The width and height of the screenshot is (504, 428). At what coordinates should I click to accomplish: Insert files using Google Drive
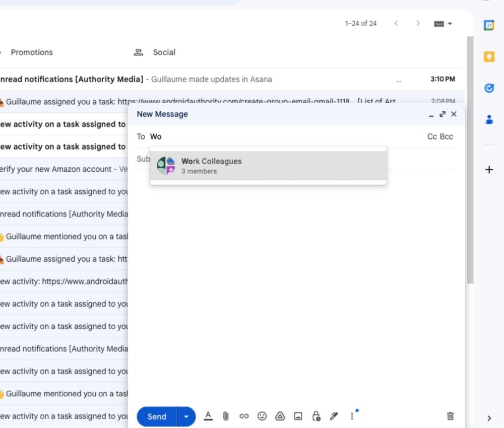click(x=280, y=416)
